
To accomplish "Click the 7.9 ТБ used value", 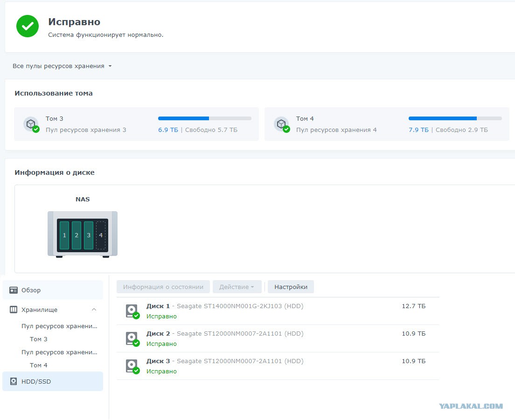I will point(418,130).
